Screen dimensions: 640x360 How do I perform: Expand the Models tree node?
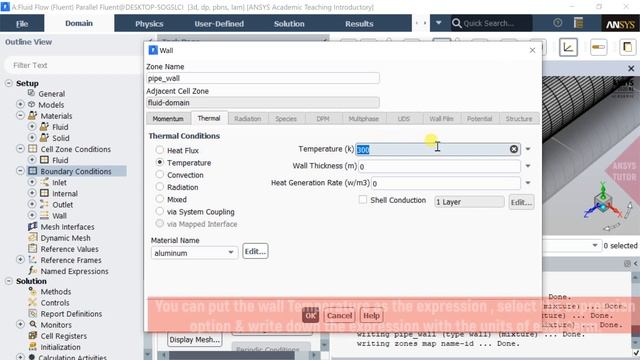[x=20, y=104]
